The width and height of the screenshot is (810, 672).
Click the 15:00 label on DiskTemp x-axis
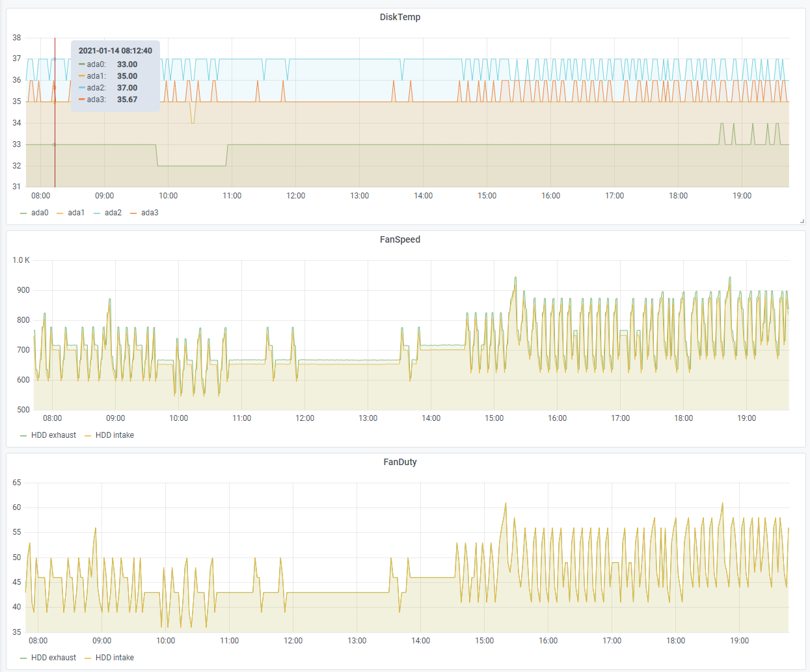tap(487, 196)
